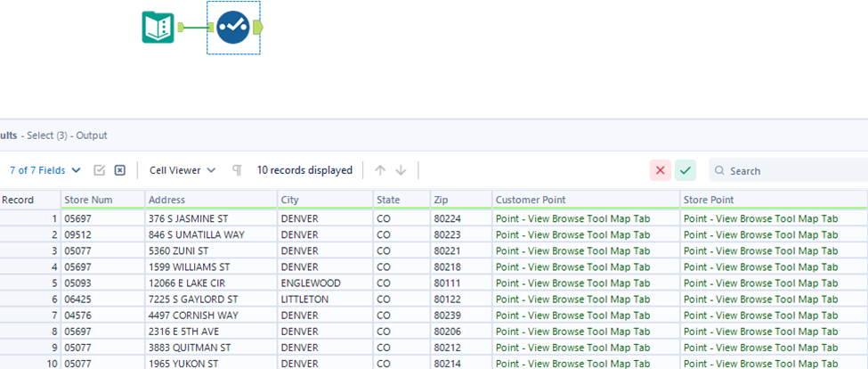Click the down arrow to next record
The height and width of the screenshot is (369, 868).
coord(401,170)
